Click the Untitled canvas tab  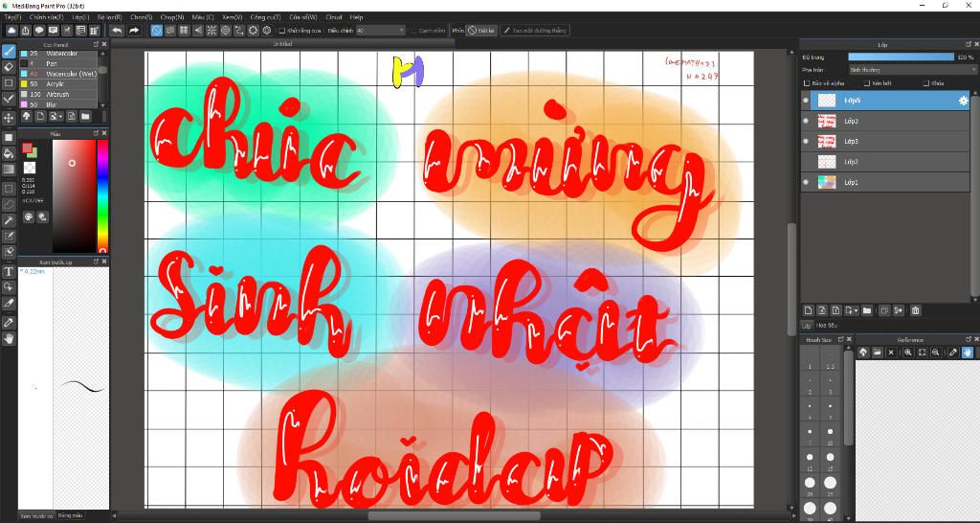pyautogui.click(x=282, y=44)
